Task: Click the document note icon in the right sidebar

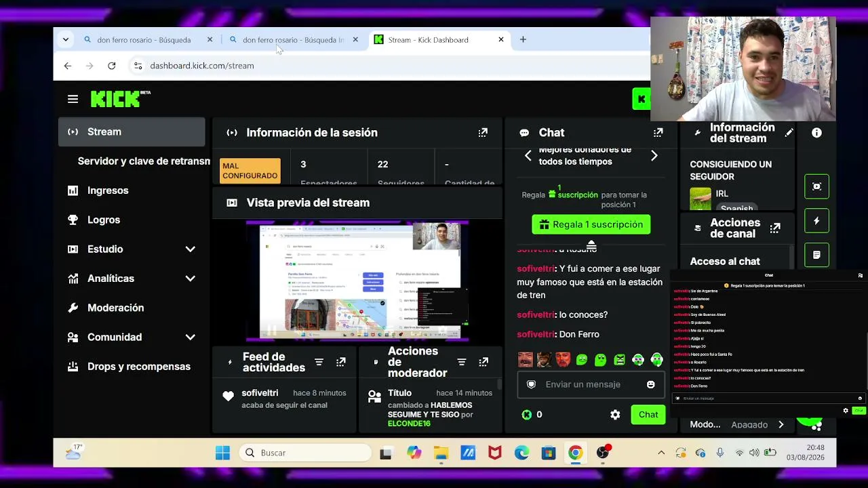Action: click(x=816, y=255)
